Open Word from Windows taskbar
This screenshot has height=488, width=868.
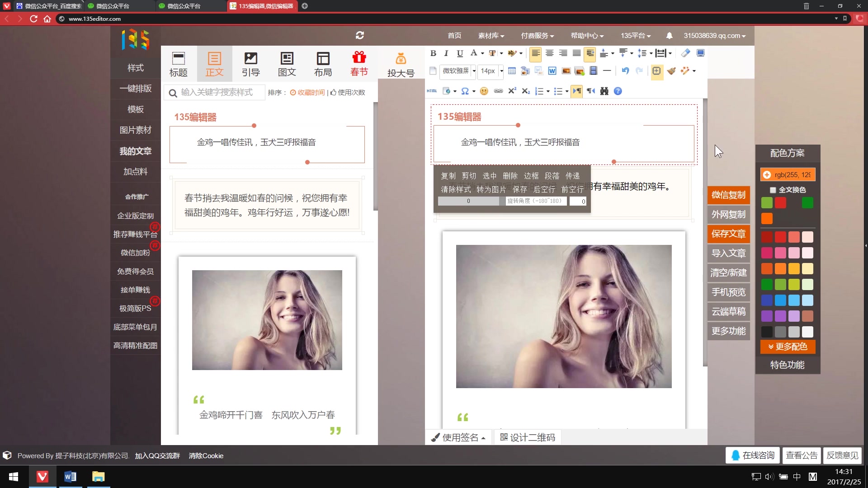pos(70,477)
